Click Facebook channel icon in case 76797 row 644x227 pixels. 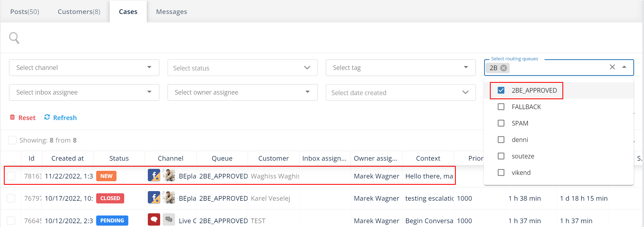click(x=154, y=197)
